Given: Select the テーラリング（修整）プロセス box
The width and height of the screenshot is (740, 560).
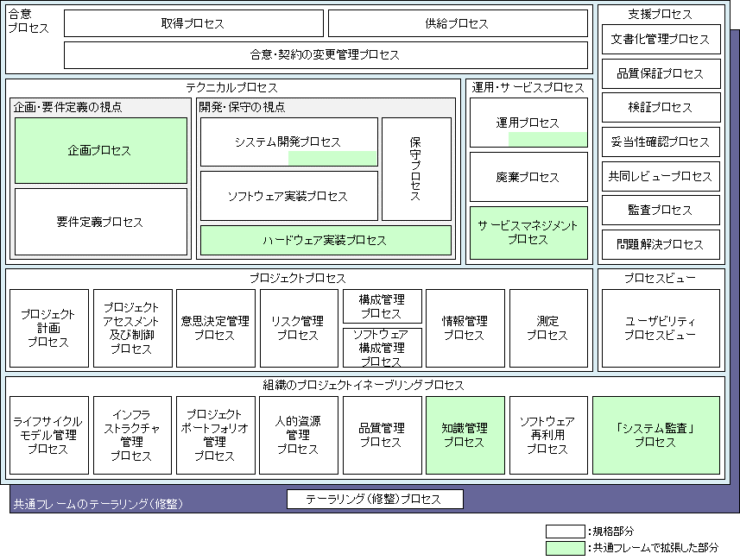Looking at the screenshot, I should click(x=375, y=500).
